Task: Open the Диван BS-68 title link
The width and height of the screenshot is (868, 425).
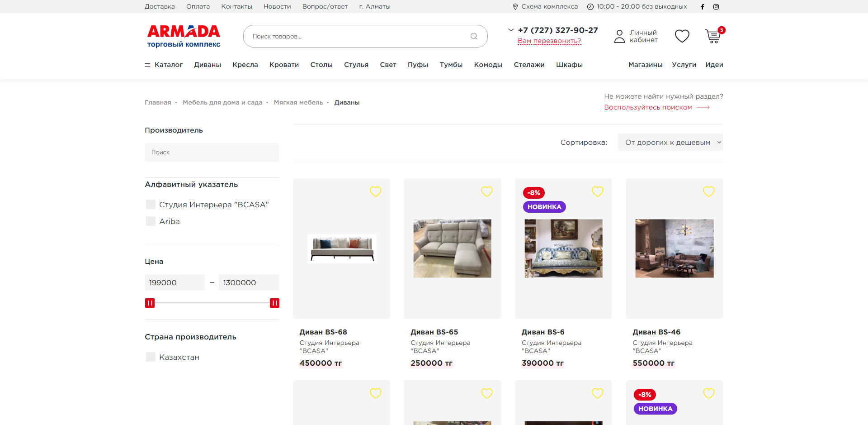Action: [x=323, y=332]
